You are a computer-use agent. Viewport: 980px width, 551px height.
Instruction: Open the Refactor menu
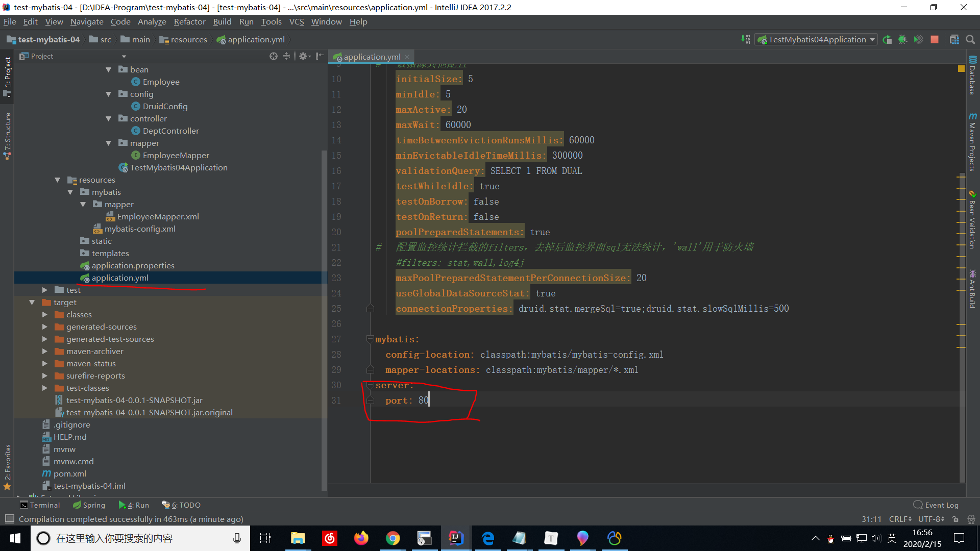click(x=189, y=21)
